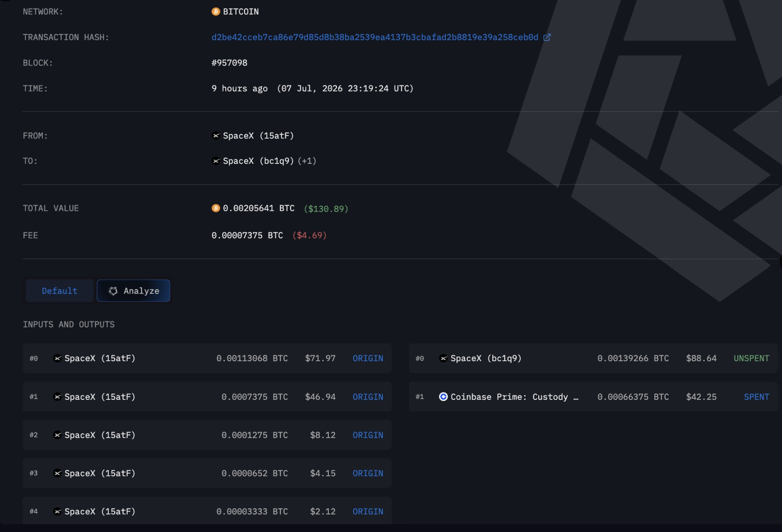Click SpaceX logo in the FROM row
Screen dimensions: 782x532
(215, 135)
